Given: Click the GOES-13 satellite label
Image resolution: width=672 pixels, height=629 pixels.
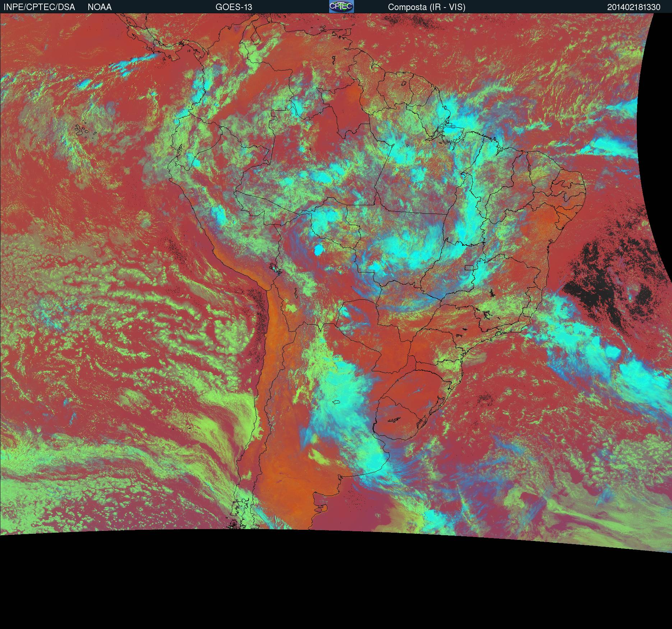Looking at the screenshot, I should [x=234, y=7].
